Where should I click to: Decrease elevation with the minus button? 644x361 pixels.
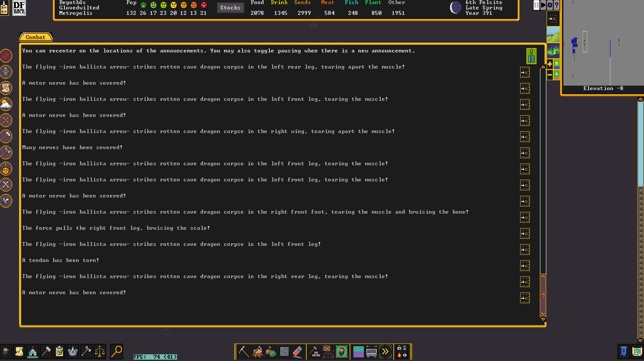(x=550, y=75)
